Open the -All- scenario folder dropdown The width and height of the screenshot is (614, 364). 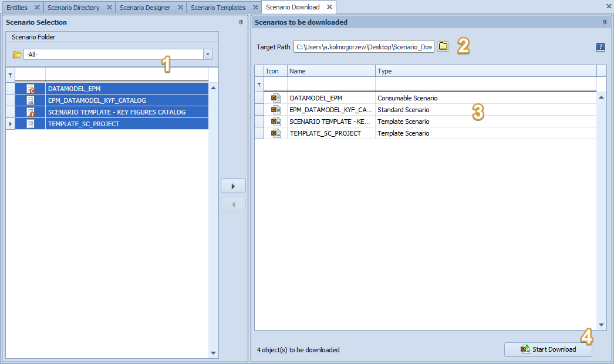click(112, 53)
